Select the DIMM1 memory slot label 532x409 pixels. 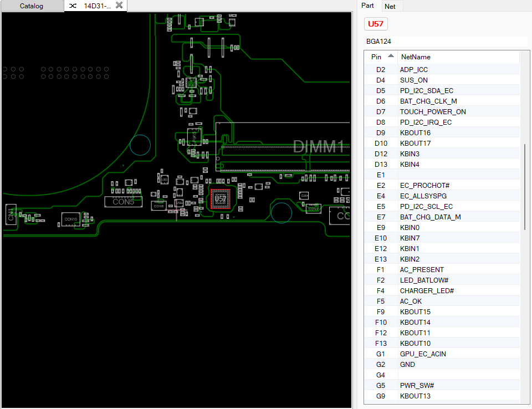(x=318, y=147)
